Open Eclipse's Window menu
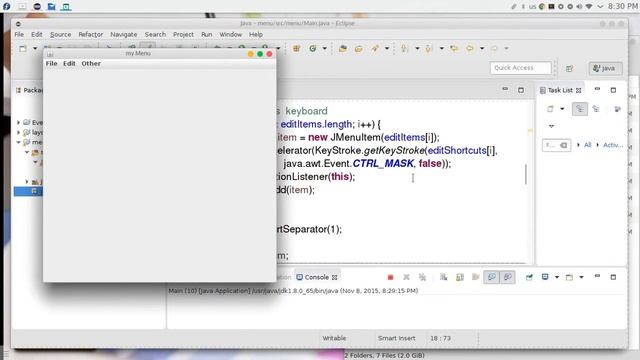 coord(231,35)
